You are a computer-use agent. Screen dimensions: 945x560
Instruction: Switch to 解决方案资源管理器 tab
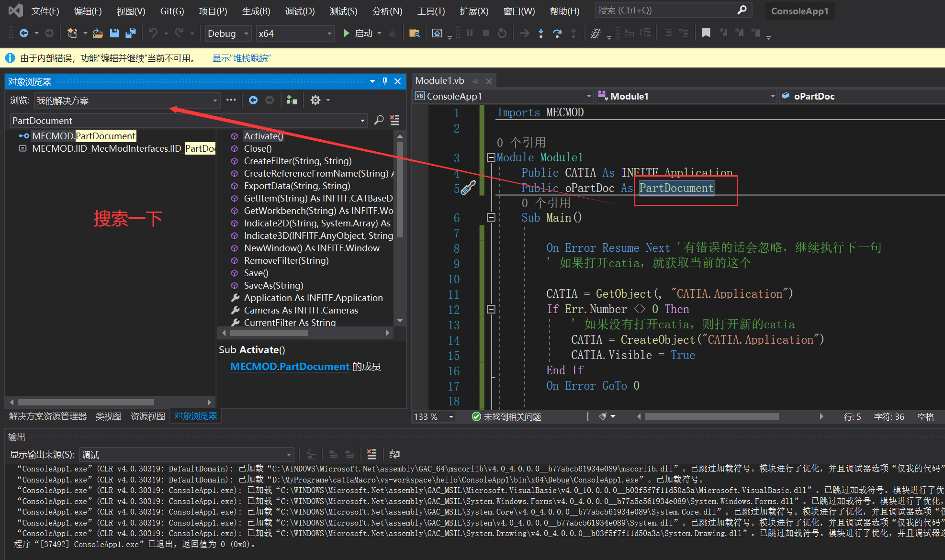47,416
